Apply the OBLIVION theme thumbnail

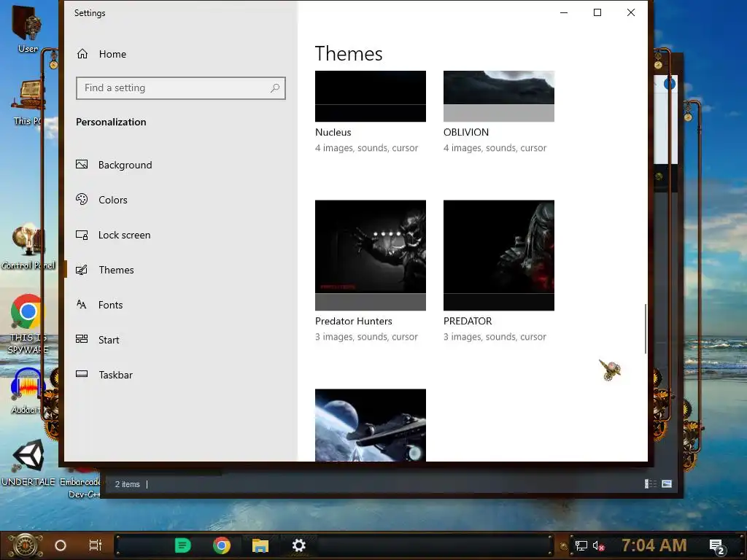tap(499, 96)
